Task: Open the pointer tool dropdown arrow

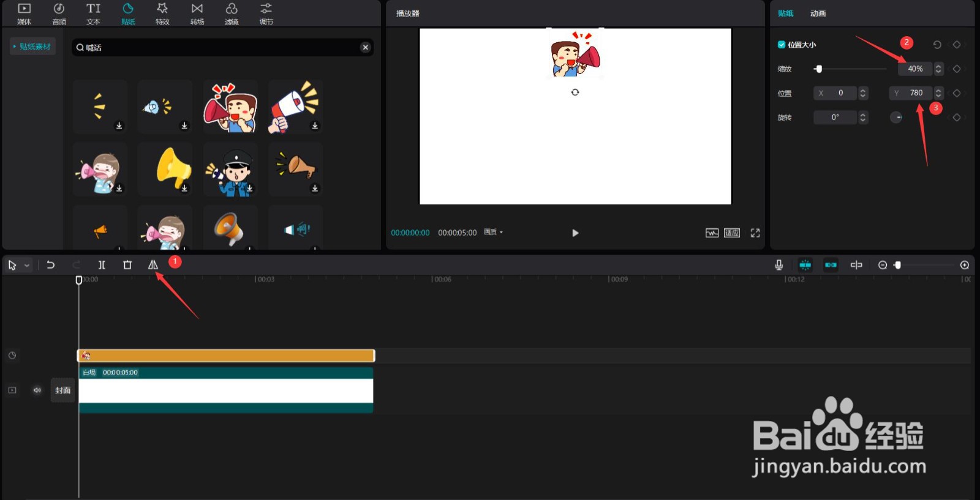Action: coord(27,266)
